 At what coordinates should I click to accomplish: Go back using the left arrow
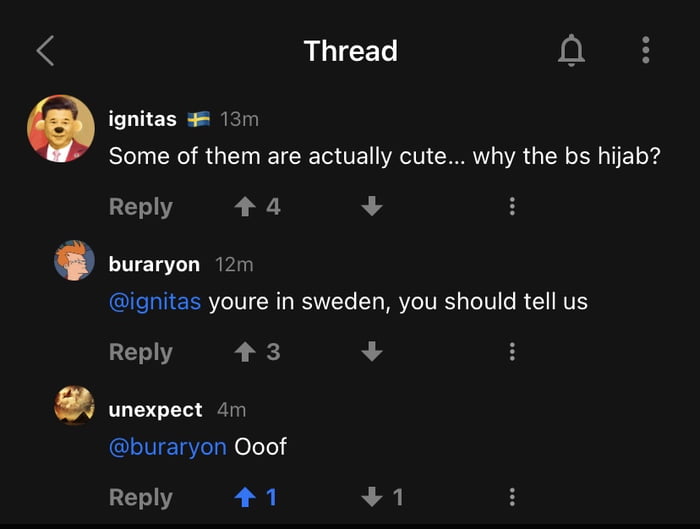pyautogui.click(x=45, y=51)
